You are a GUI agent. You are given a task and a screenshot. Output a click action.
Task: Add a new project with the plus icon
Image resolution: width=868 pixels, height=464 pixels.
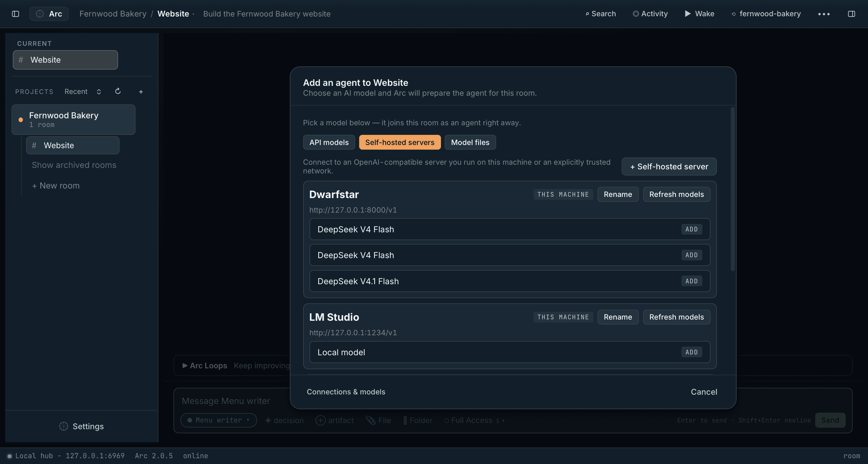click(141, 92)
